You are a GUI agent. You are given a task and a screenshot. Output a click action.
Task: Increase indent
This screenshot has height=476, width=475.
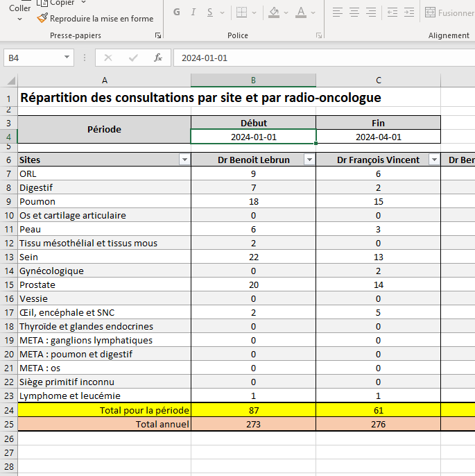(409, 12)
